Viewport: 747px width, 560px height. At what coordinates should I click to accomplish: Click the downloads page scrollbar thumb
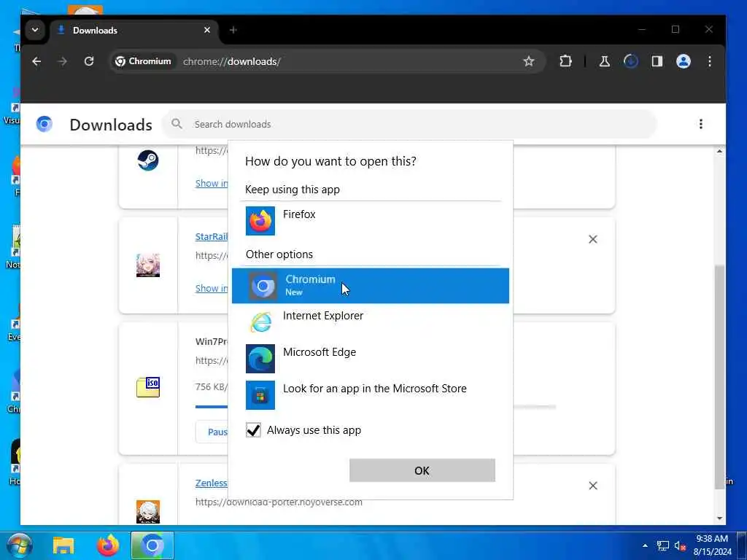coord(719,376)
